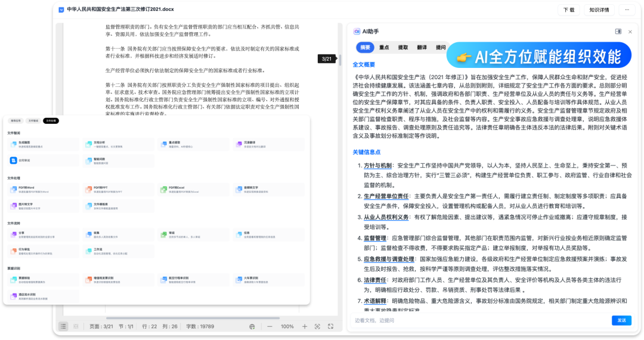Screen dimensions: 644x340
Task: Click the zoom out minus button
Action: tap(270, 326)
